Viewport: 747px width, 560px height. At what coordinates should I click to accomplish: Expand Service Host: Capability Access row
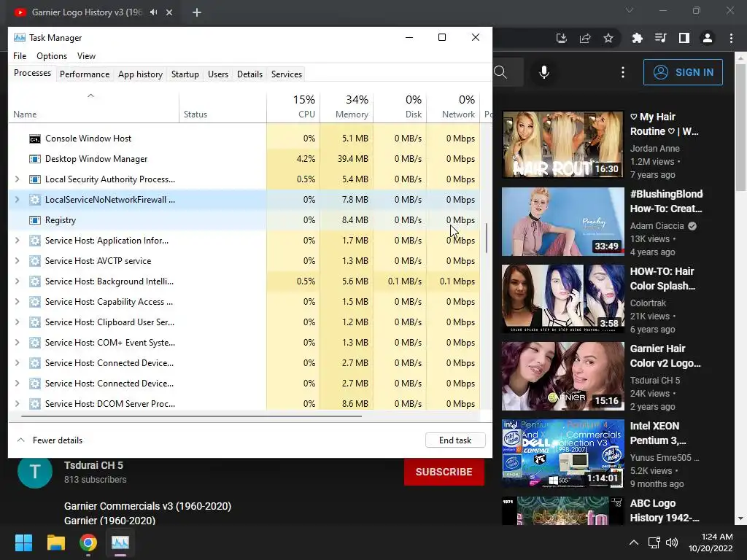[x=18, y=302]
